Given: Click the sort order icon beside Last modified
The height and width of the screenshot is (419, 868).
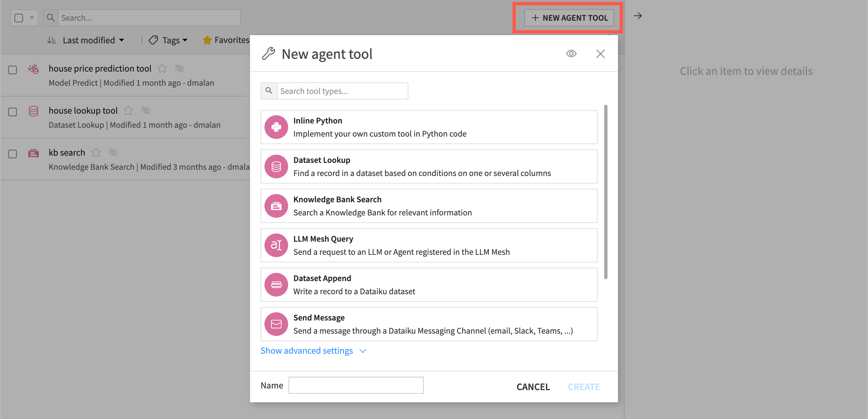Looking at the screenshot, I should [52, 40].
